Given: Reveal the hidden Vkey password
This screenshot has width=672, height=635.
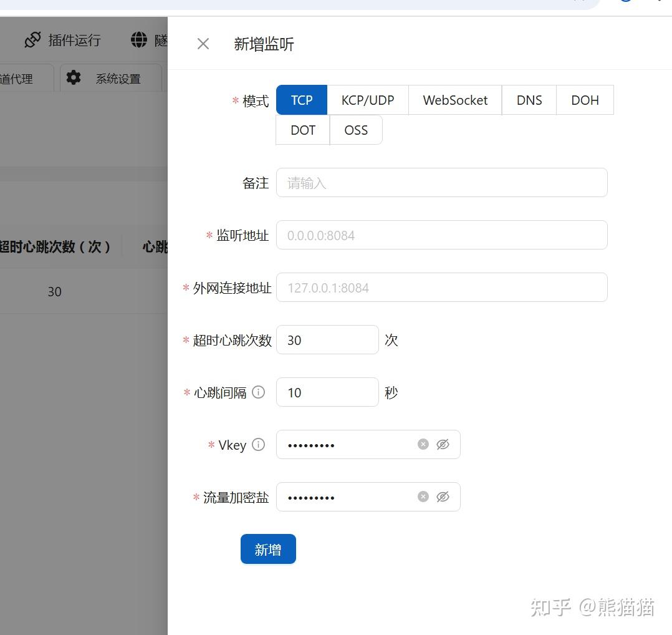Looking at the screenshot, I should click(x=443, y=444).
